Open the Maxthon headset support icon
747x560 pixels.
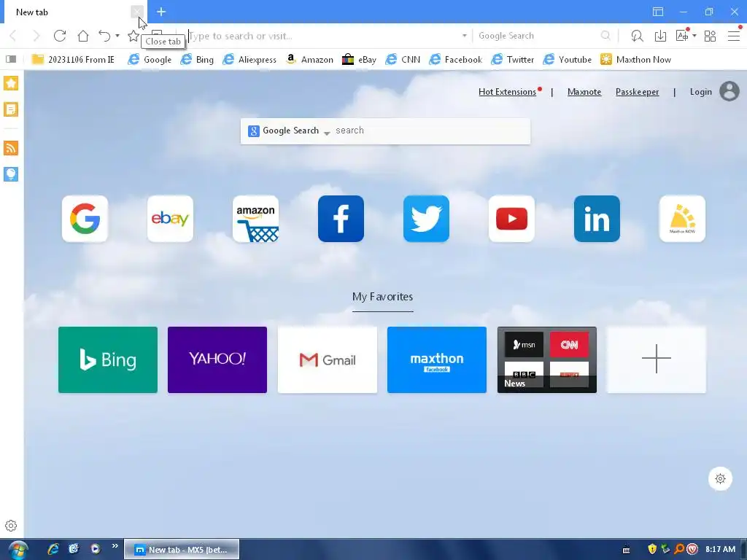(637, 36)
